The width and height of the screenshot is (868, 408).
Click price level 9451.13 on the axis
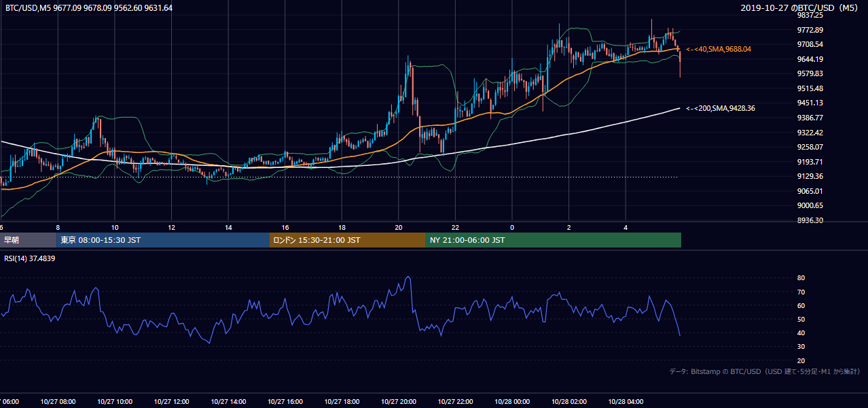(x=810, y=103)
